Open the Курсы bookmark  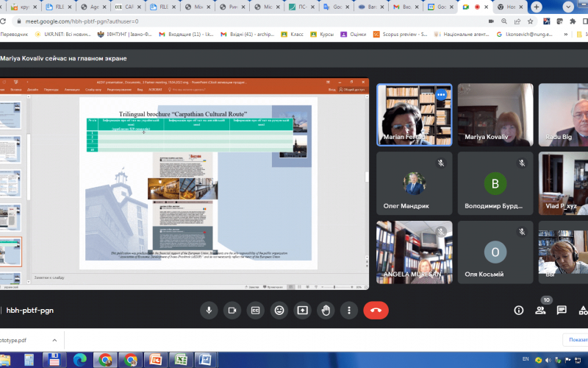click(322, 34)
